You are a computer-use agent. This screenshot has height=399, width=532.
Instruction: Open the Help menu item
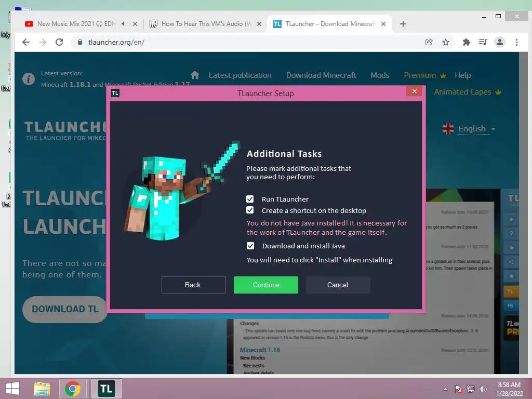point(462,75)
